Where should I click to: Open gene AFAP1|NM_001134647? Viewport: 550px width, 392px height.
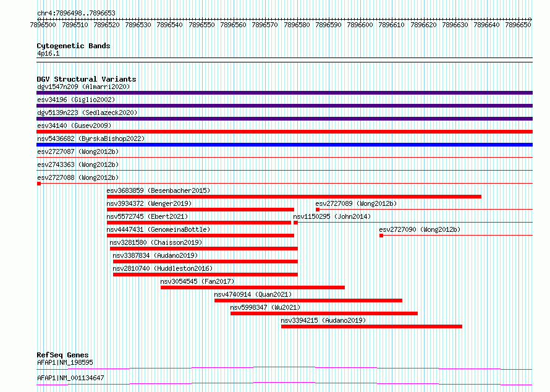point(70,378)
